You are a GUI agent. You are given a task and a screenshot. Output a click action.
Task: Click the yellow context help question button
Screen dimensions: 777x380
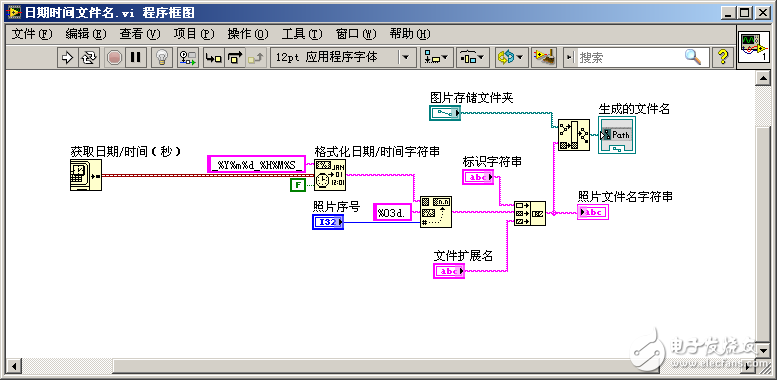[x=723, y=57]
